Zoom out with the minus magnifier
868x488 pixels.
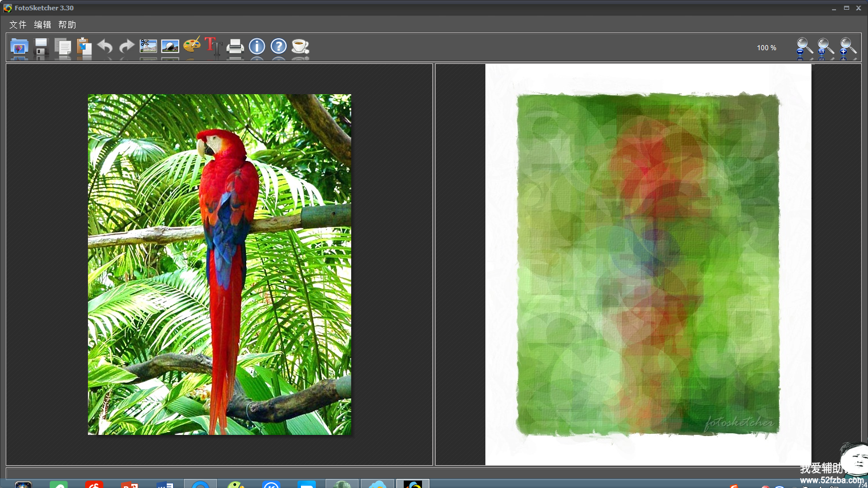click(x=804, y=47)
